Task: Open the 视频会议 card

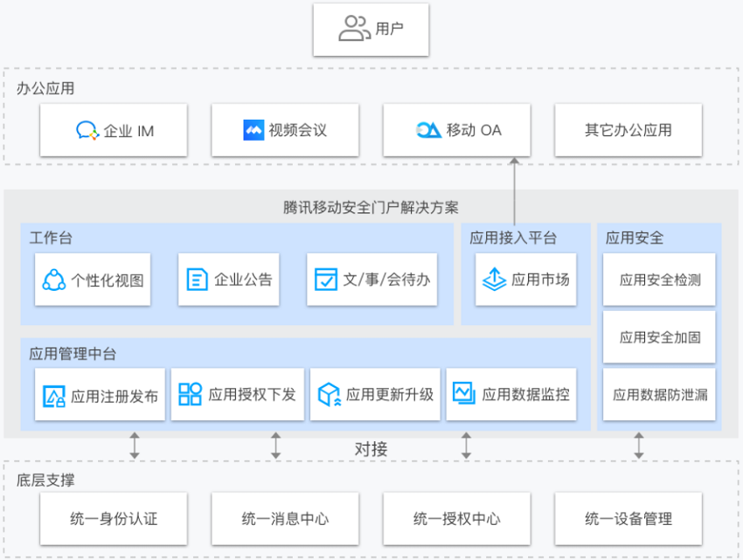Action: pyautogui.click(x=285, y=130)
